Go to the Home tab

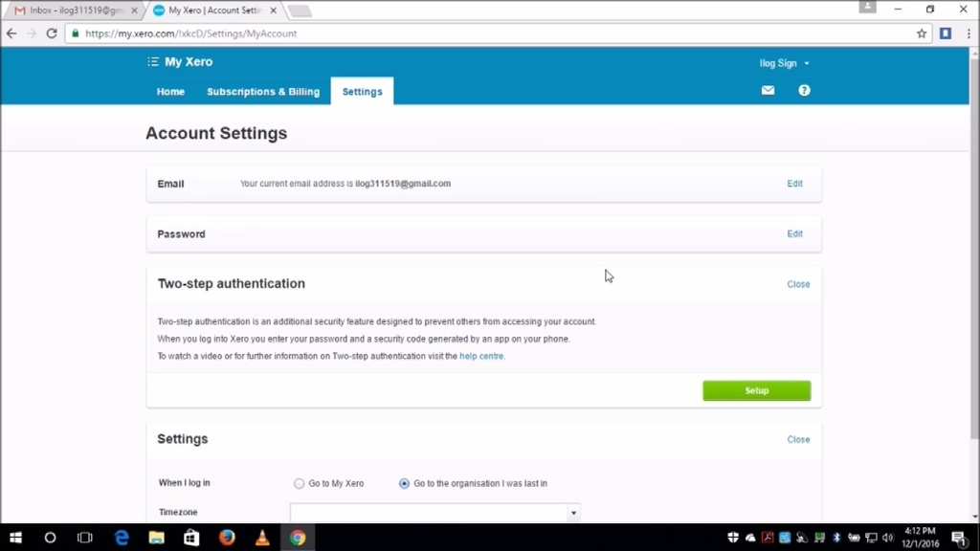(x=170, y=91)
